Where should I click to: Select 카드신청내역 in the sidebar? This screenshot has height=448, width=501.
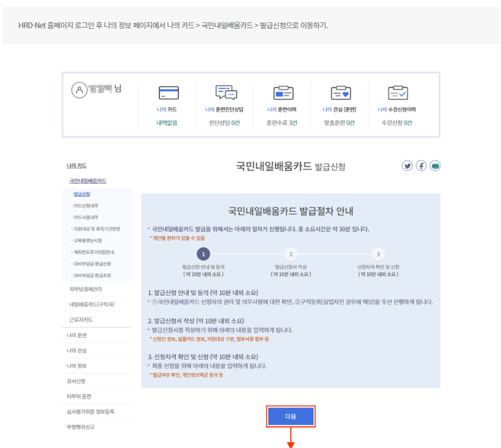pos(85,206)
